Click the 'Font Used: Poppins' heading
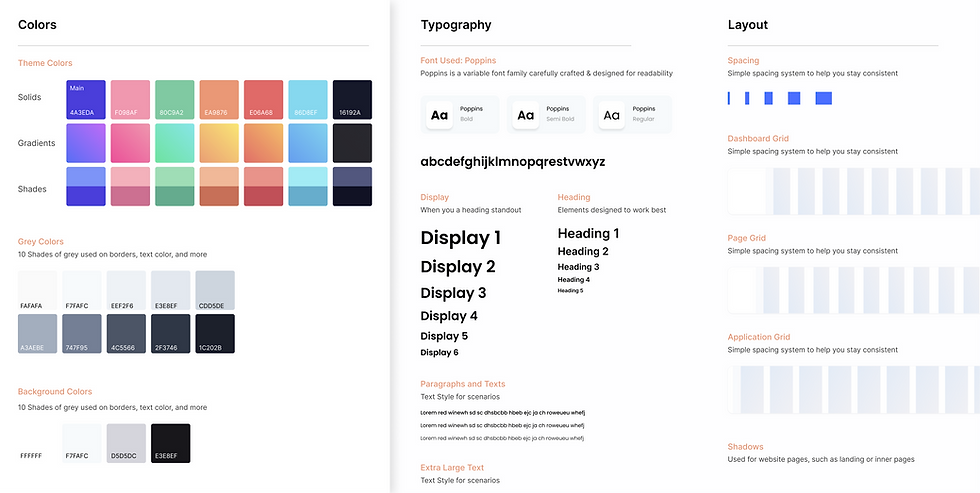The image size is (980, 493). (458, 61)
